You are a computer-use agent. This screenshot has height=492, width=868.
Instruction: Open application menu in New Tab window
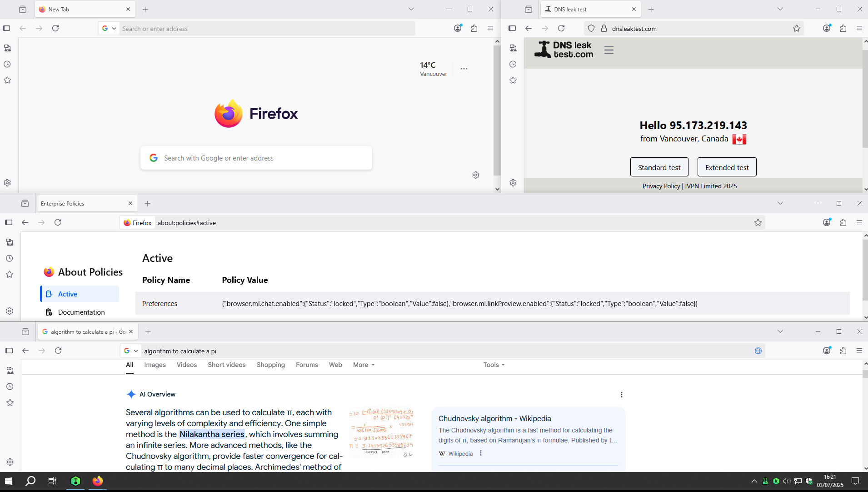490,28
